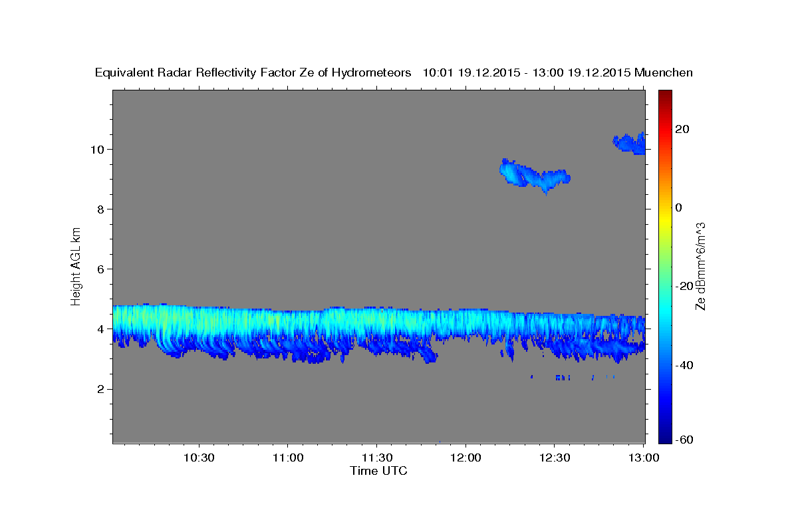
Task: Click the 'Height AGL km' axis label
Action: 76,266
